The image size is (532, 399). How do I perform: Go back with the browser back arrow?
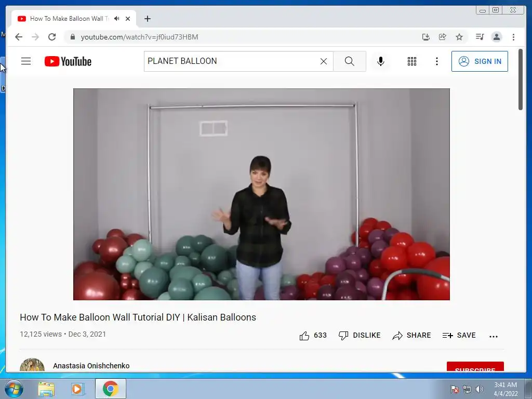click(x=19, y=37)
